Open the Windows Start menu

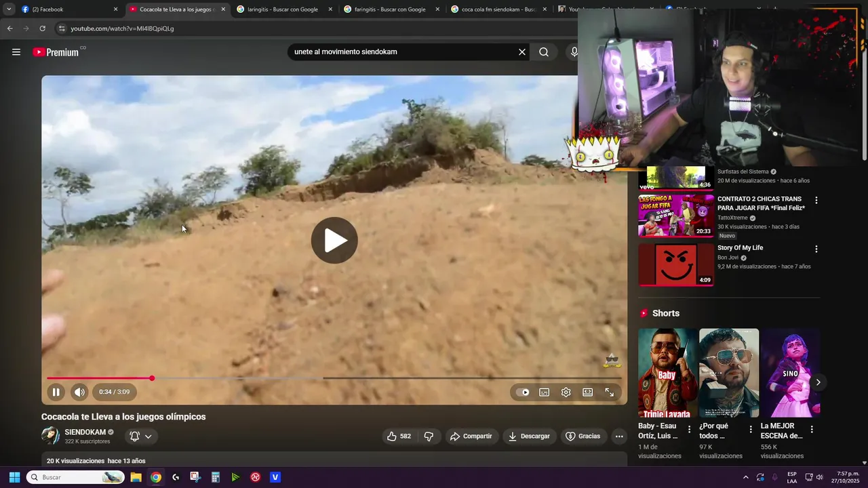(x=14, y=477)
